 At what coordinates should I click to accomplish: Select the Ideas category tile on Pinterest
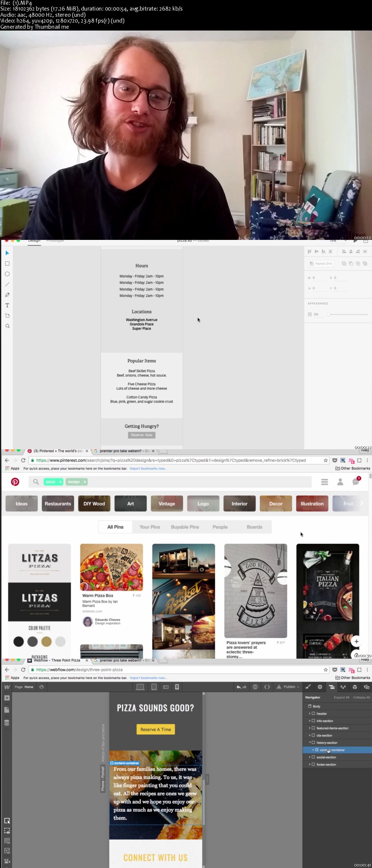(21, 504)
